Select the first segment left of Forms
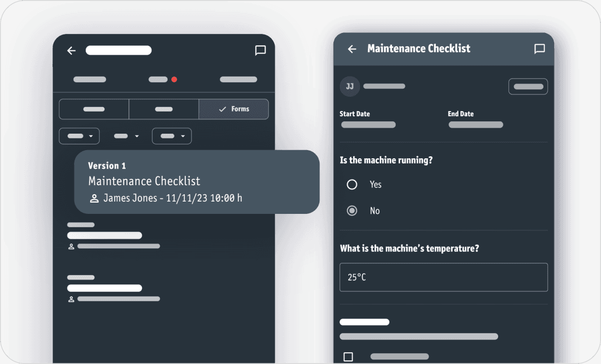601x364 pixels. [94, 109]
